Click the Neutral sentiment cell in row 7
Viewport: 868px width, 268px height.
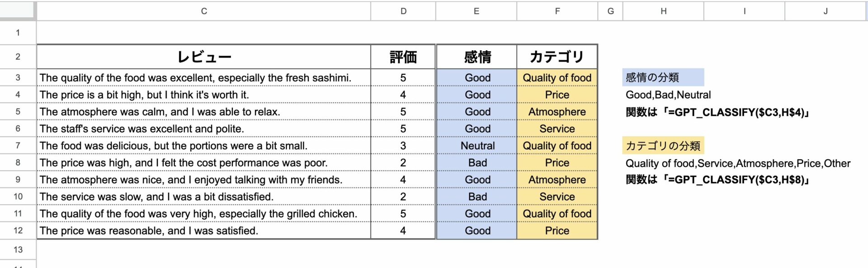coord(476,145)
